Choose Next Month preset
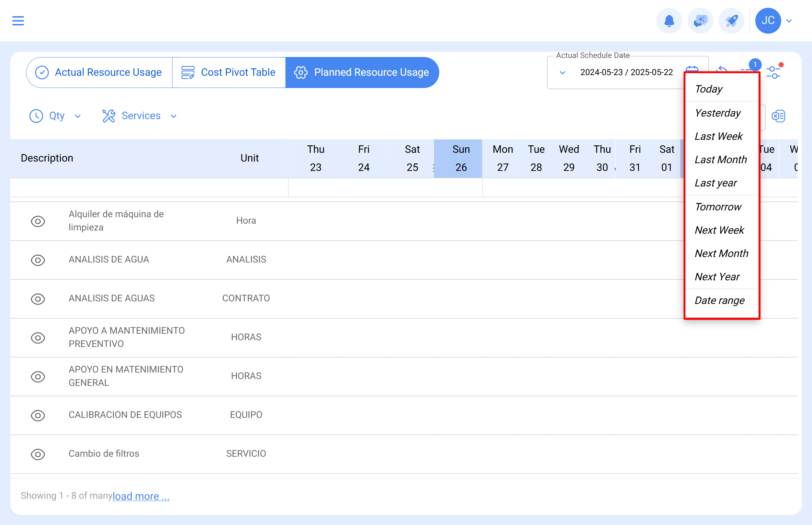 [x=722, y=253]
